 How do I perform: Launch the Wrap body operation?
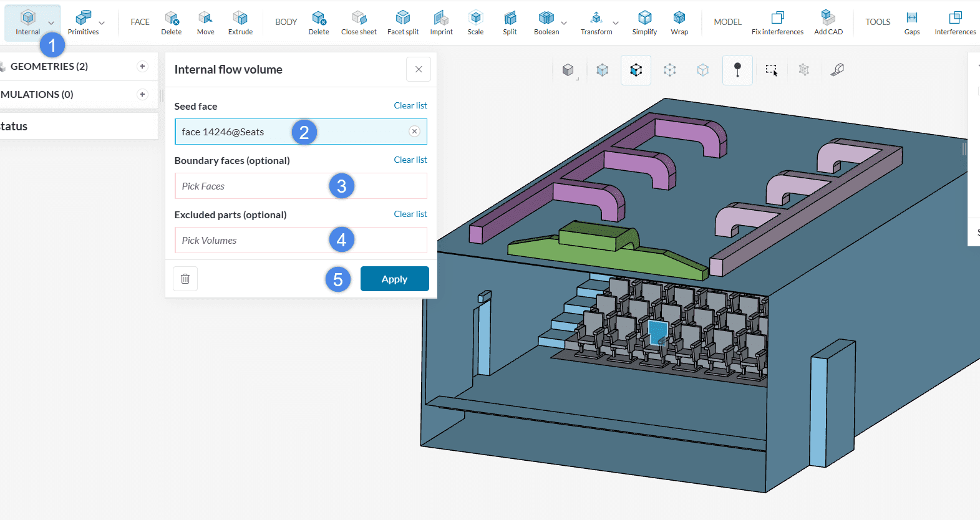(x=679, y=22)
